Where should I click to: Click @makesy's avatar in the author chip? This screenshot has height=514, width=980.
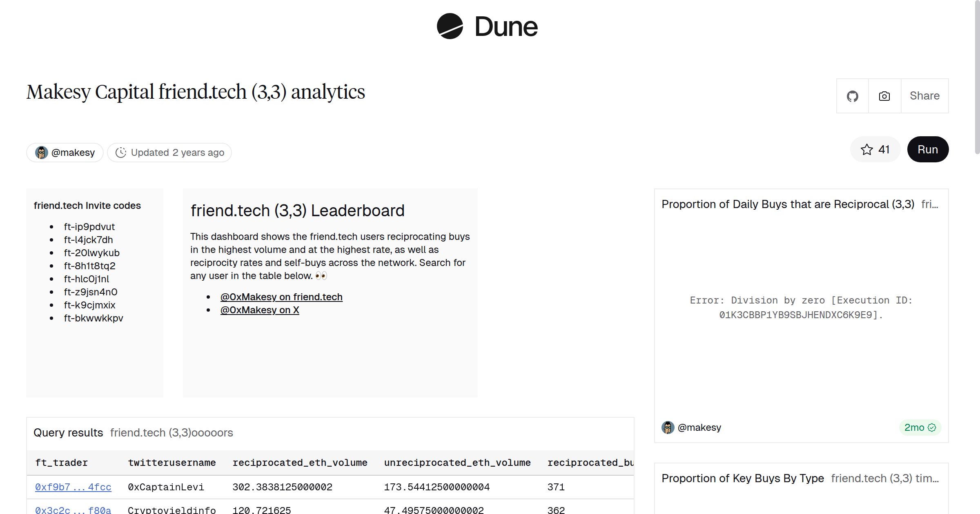point(42,152)
